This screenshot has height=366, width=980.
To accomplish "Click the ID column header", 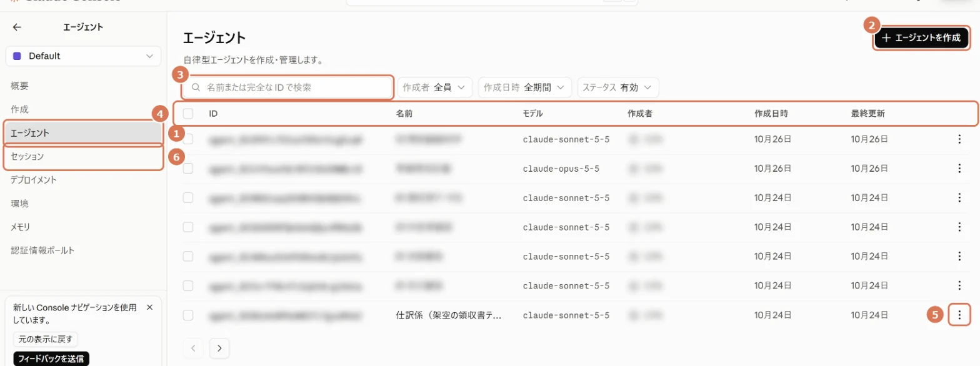I will tap(213, 114).
